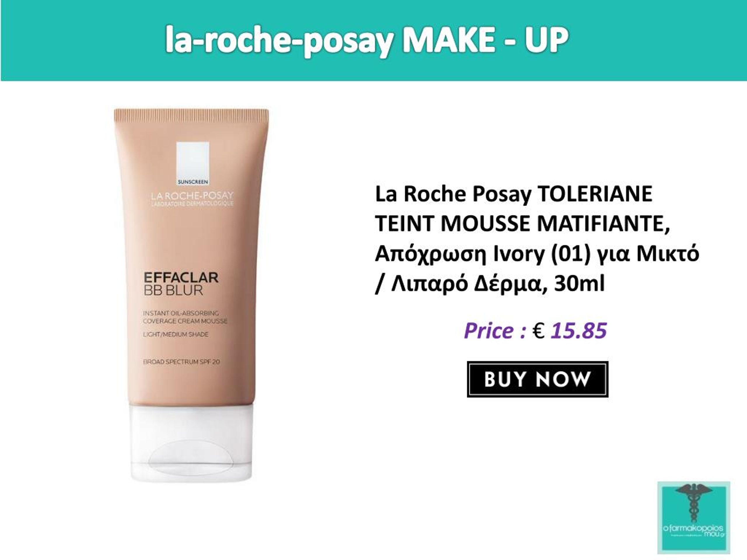
Task: Select the 15.85 price value
Action: tap(579, 330)
